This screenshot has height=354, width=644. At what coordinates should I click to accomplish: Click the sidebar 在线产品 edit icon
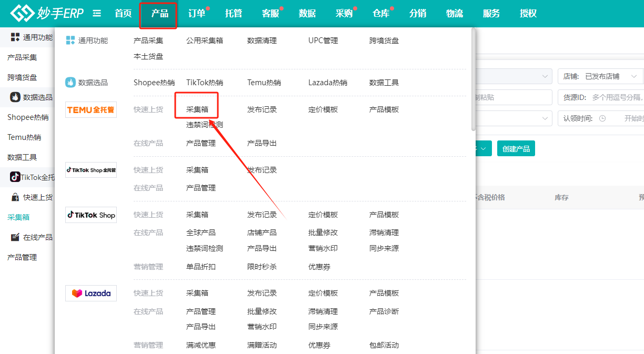tap(15, 237)
